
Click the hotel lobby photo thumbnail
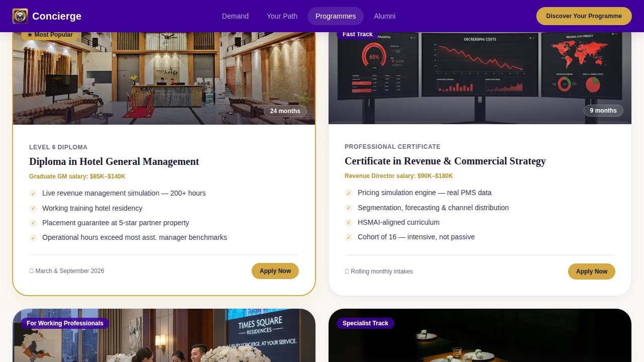164,78
